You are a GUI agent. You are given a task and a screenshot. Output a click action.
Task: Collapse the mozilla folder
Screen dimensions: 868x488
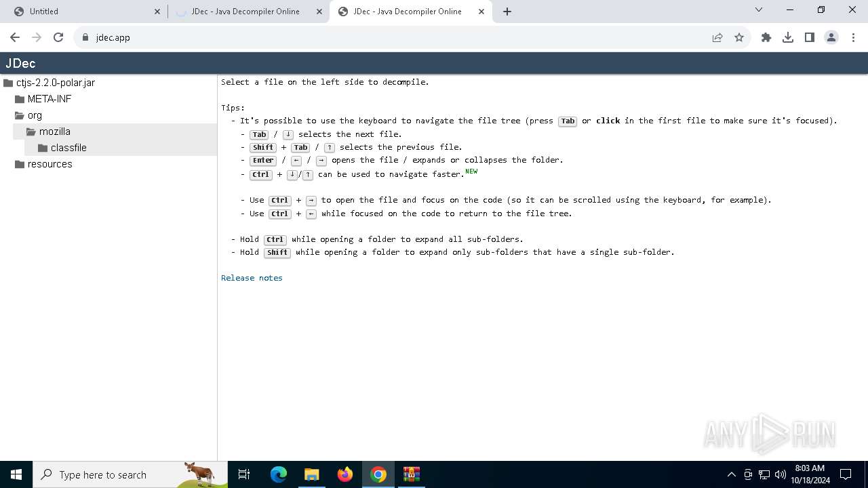[55, 131]
